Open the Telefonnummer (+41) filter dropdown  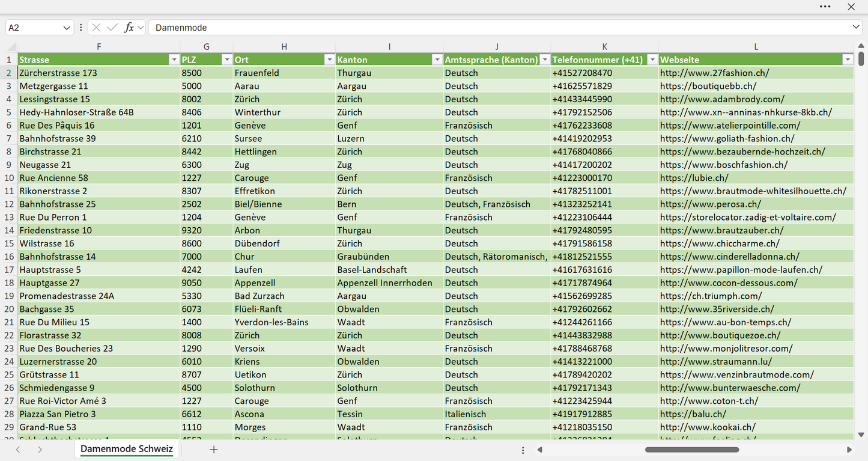click(652, 60)
